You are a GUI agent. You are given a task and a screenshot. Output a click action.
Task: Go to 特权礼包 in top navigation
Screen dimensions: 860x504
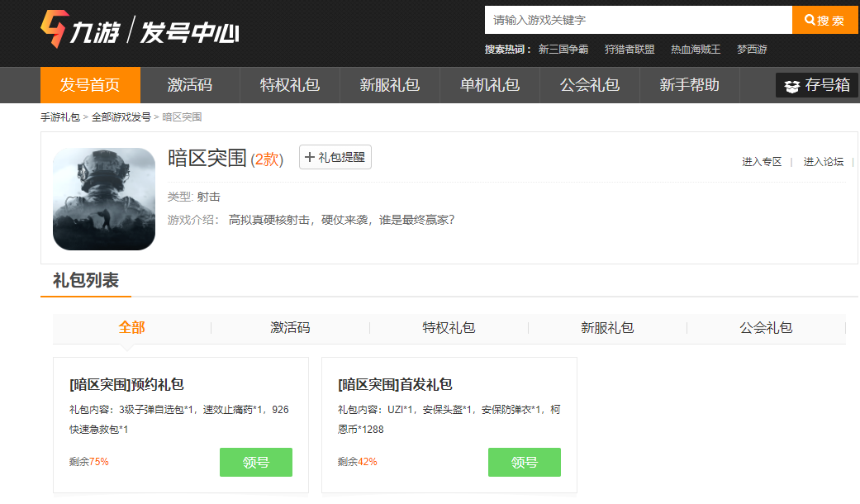290,85
